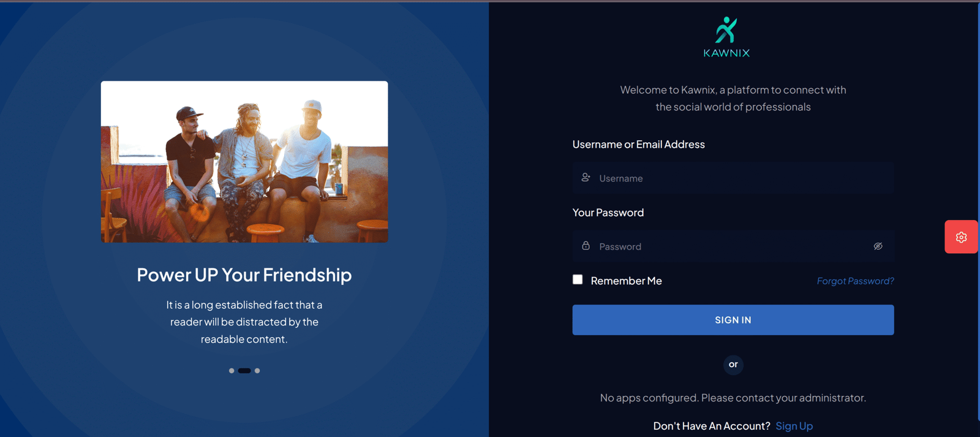
Task: Click the user icon in Username field
Action: tap(586, 178)
